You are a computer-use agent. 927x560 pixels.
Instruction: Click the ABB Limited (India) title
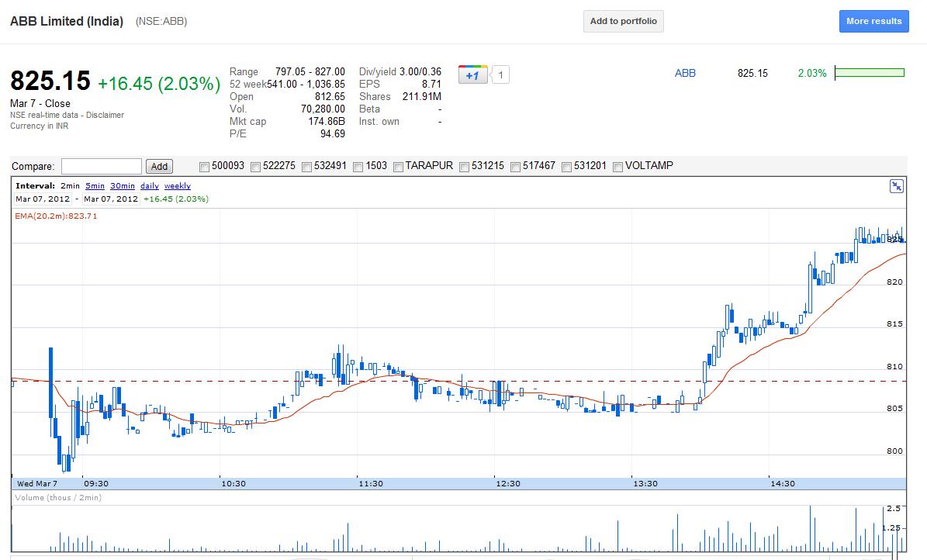coord(67,21)
